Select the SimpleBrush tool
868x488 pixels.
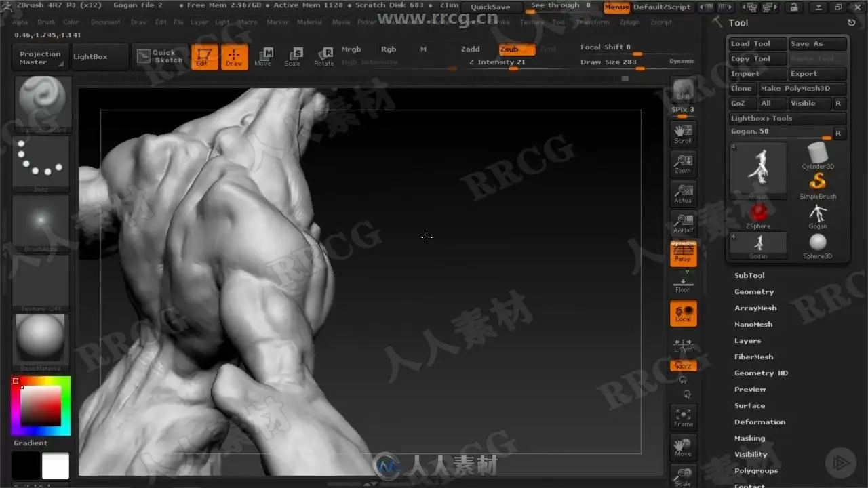click(x=818, y=186)
